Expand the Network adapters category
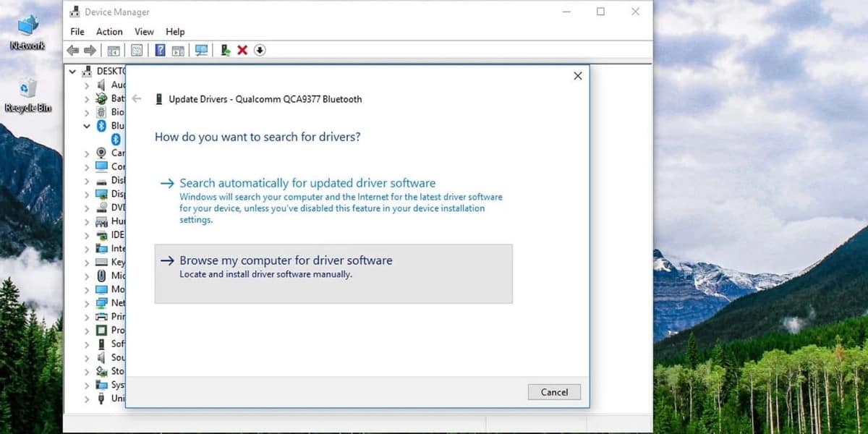868x434 pixels. pyautogui.click(x=87, y=302)
